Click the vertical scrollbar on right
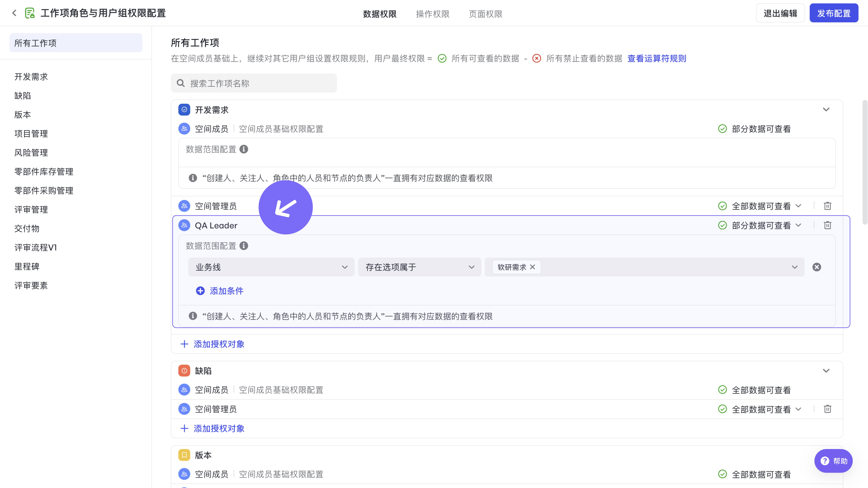Viewport: 868px width, 488px height. 865,162
